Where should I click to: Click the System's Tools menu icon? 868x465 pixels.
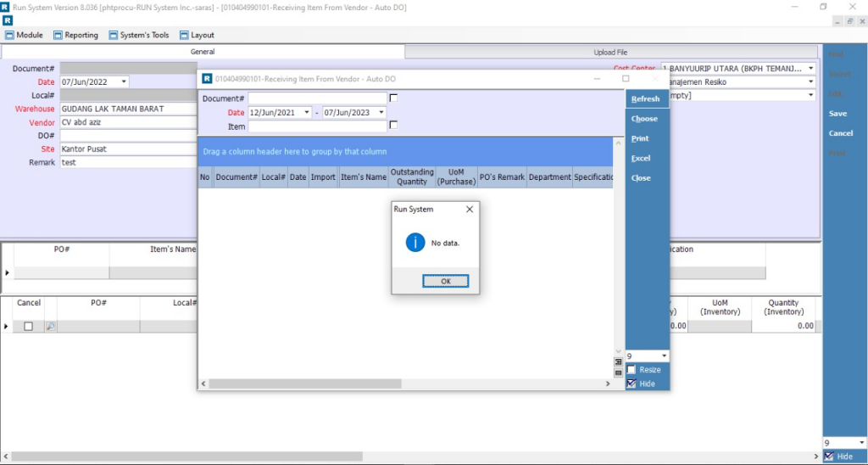pos(113,35)
